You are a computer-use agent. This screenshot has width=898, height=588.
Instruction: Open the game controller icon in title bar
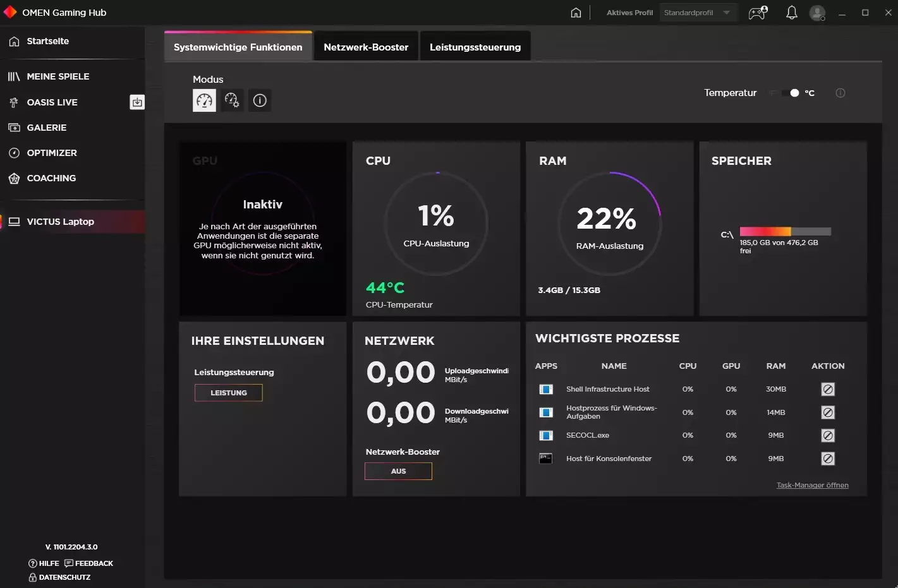click(758, 13)
